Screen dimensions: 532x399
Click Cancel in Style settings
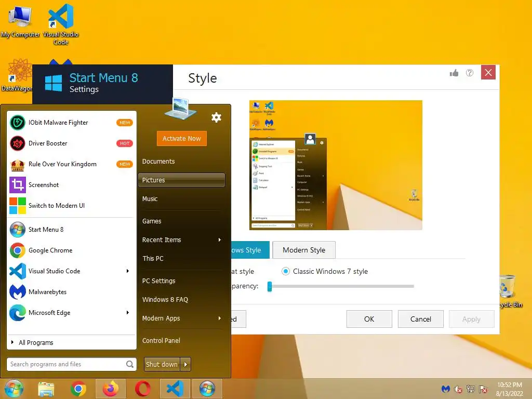421,319
